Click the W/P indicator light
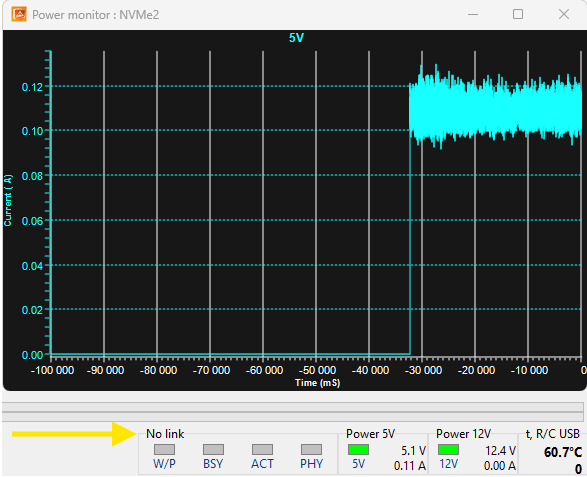Image resolution: width=587 pixels, height=477 pixels. pos(164,449)
